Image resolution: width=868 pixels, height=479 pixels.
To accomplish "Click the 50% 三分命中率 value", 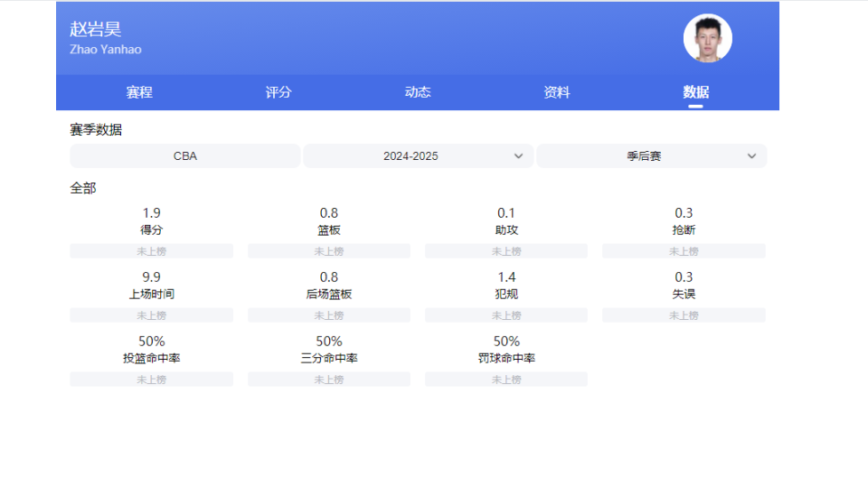I will pyautogui.click(x=329, y=342).
